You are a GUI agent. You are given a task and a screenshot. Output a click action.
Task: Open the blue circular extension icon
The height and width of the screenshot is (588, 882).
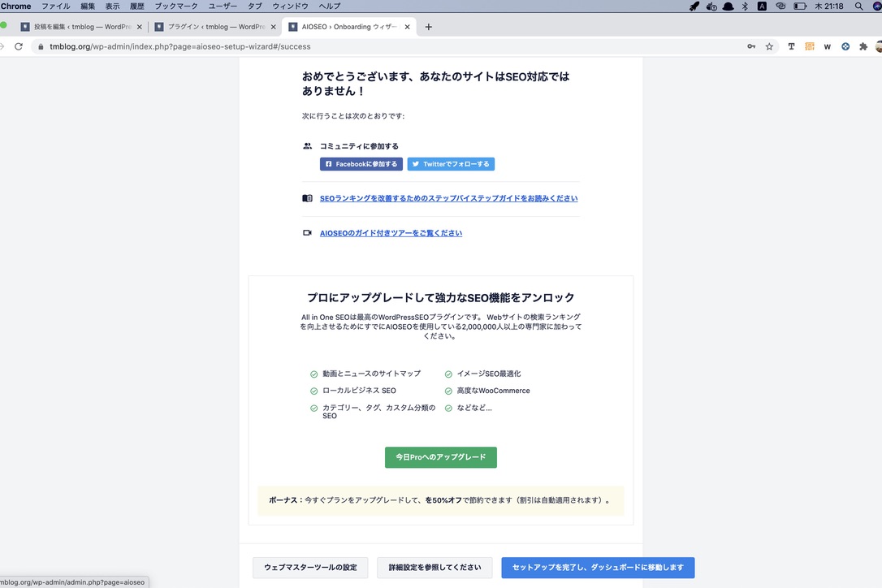(845, 47)
